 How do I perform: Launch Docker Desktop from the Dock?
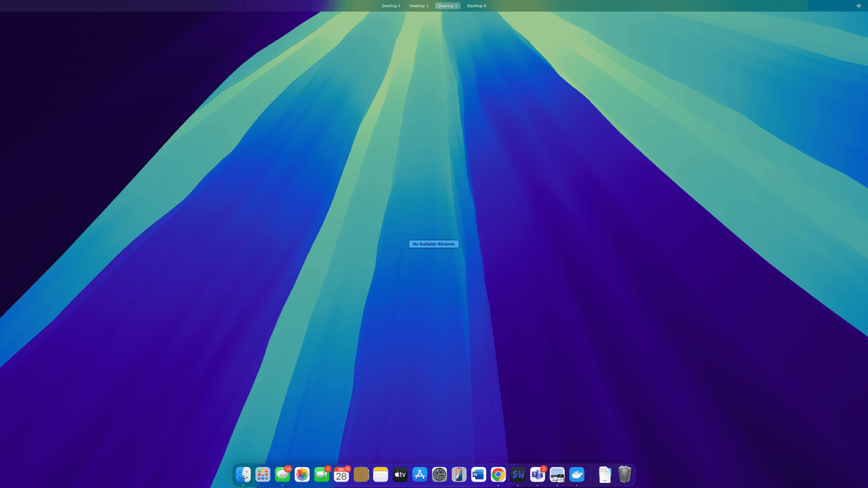pyautogui.click(x=576, y=474)
